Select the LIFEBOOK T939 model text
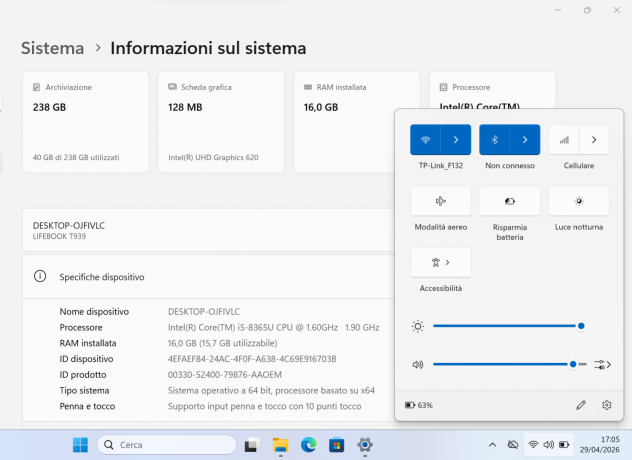The height and width of the screenshot is (460, 632). 59,237
